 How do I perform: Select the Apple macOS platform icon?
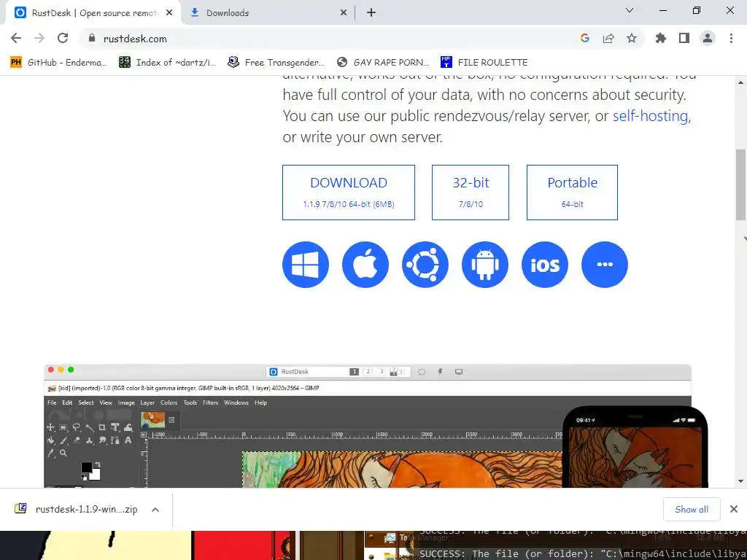click(x=365, y=264)
